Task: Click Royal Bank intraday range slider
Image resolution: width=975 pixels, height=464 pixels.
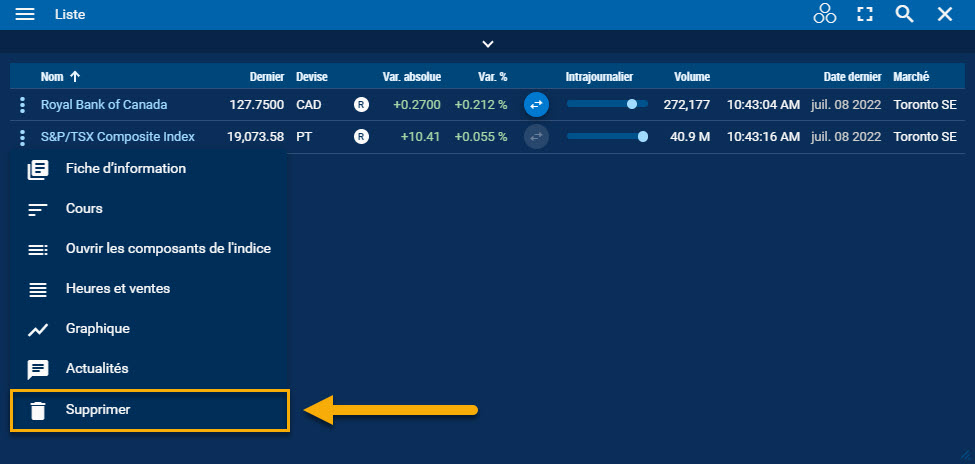Action: click(x=606, y=104)
